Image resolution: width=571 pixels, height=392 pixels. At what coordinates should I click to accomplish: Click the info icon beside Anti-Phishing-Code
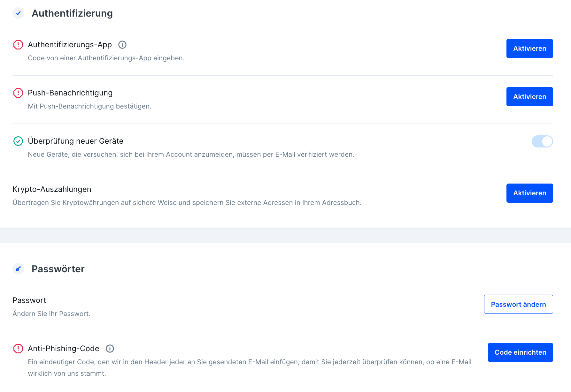tap(110, 349)
